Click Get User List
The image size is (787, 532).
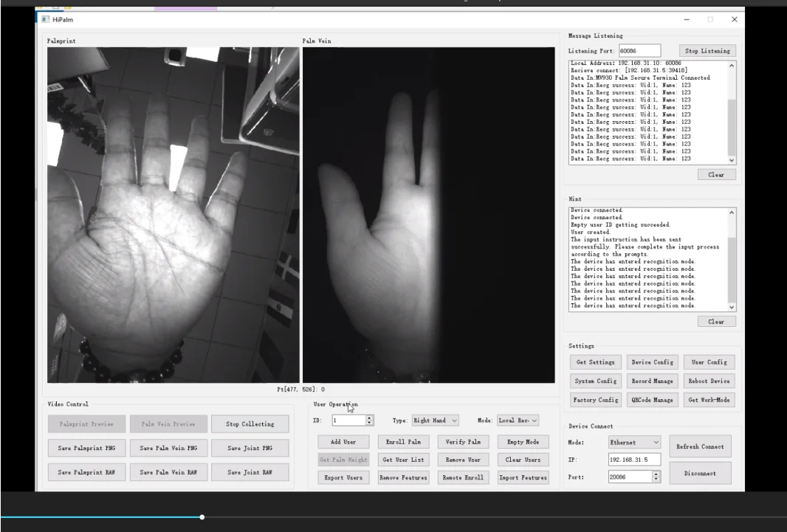pos(403,460)
